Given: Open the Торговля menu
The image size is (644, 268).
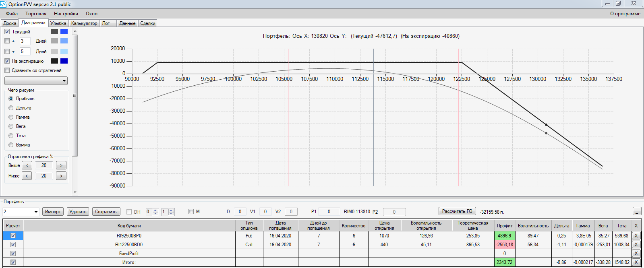Looking at the screenshot, I should pos(36,14).
